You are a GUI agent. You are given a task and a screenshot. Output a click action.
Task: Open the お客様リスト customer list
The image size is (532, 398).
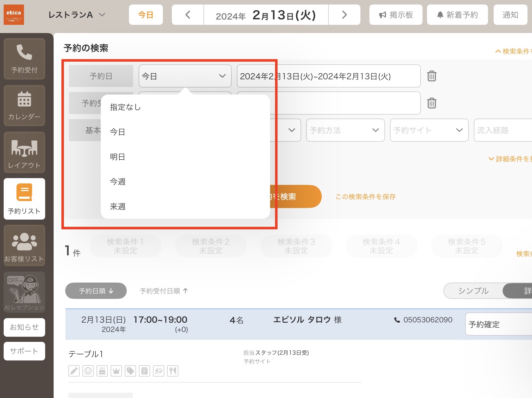tap(24, 246)
